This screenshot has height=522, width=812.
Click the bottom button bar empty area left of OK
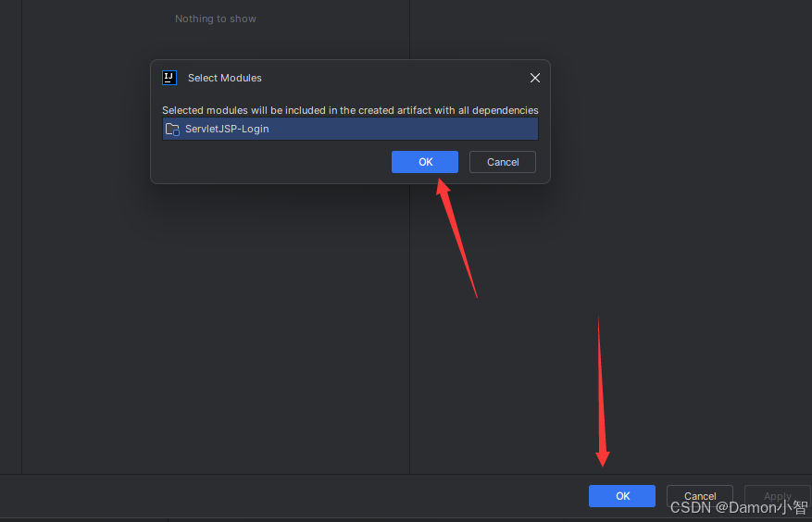290,496
